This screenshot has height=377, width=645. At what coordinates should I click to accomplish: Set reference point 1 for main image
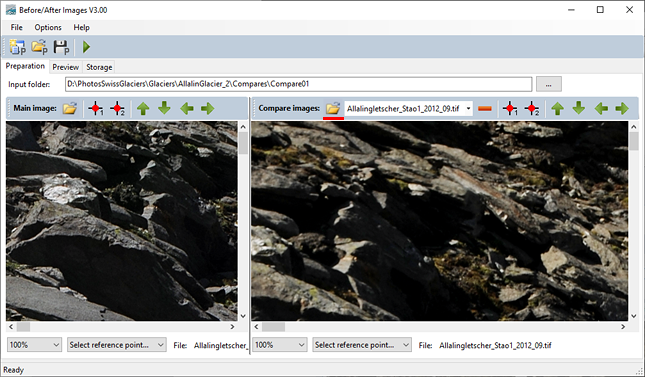point(96,109)
